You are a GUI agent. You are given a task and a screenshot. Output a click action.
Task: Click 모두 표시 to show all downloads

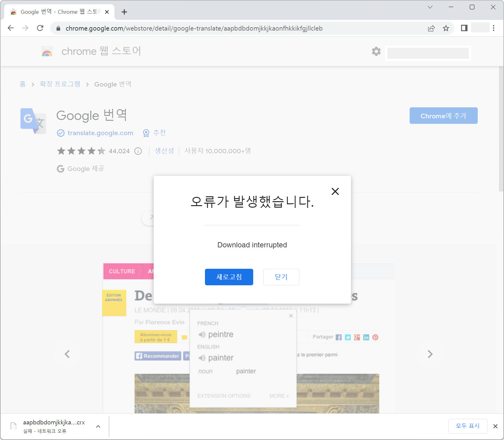tap(468, 426)
